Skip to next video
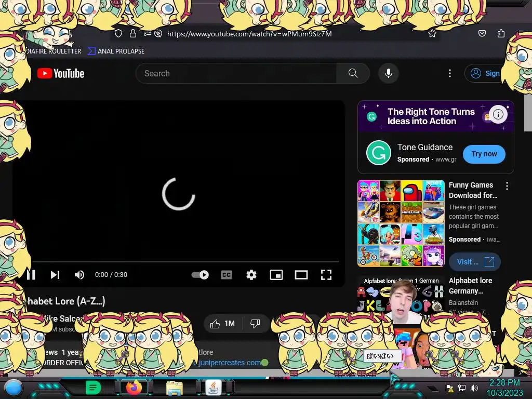This screenshot has height=399, width=532. (x=55, y=274)
